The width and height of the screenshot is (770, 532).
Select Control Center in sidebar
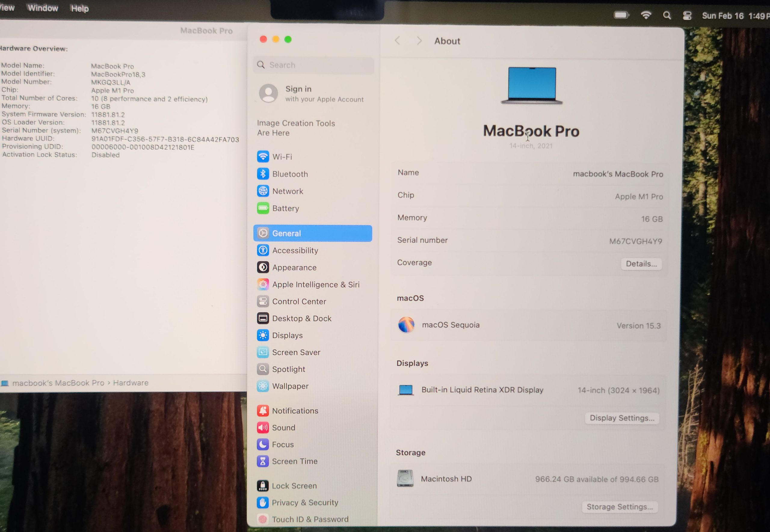pos(299,301)
